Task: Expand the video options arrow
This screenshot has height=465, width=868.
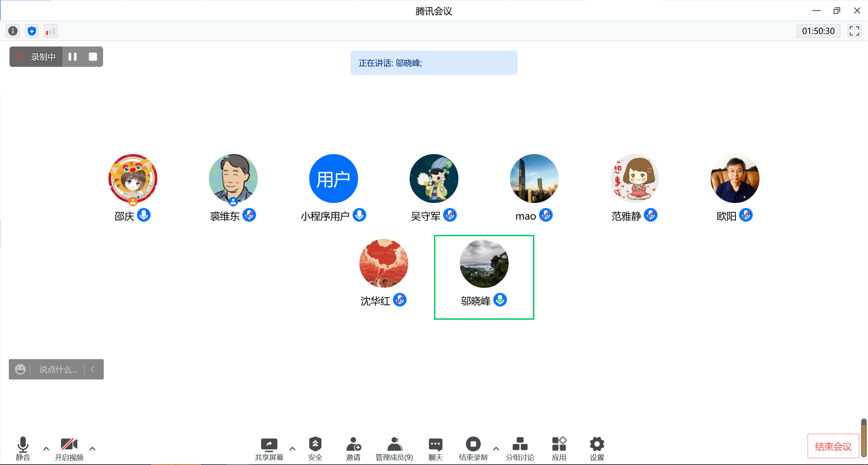Action: pyautogui.click(x=92, y=449)
